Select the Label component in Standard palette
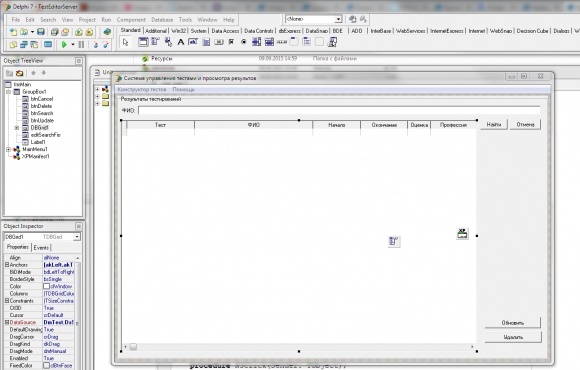The width and height of the screenshot is (580, 370). [181, 42]
